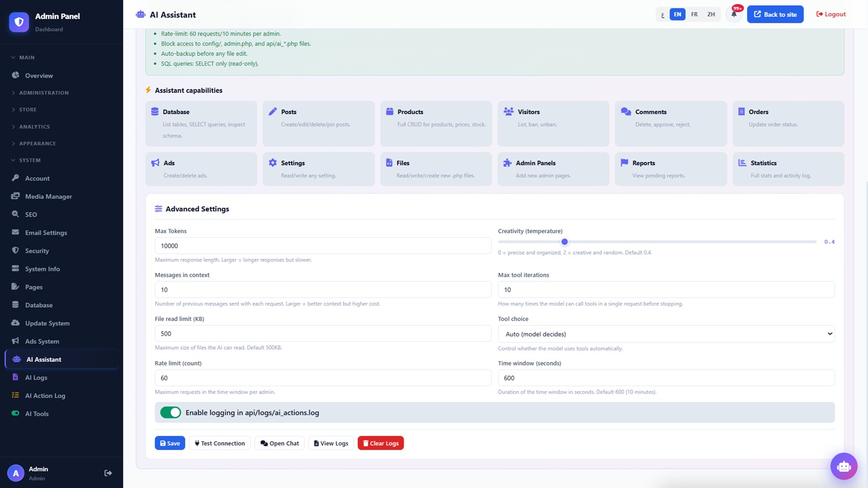Click the Database capability card
Screen dimensions: 868x488
pos(201,123)
